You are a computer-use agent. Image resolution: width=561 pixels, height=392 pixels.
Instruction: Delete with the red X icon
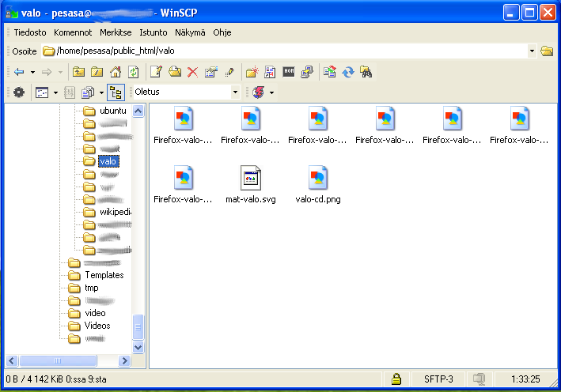click(x=192, y=72)
